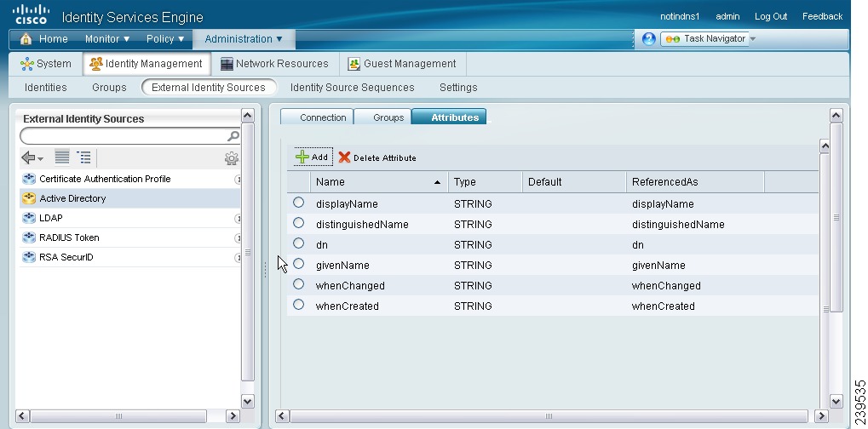
Task: Click the LDAP source icon
Action: (x=29, y=219)
